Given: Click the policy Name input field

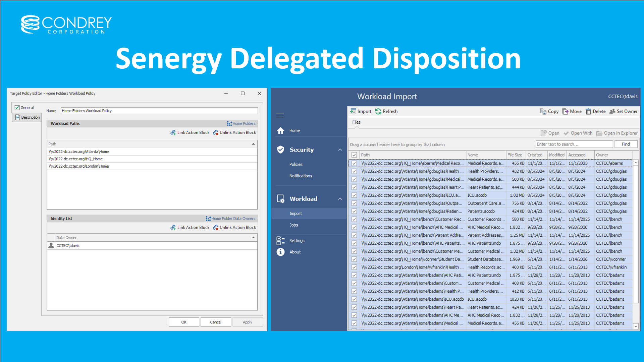Looking at the screenshot, I should (x=159, y=111).
